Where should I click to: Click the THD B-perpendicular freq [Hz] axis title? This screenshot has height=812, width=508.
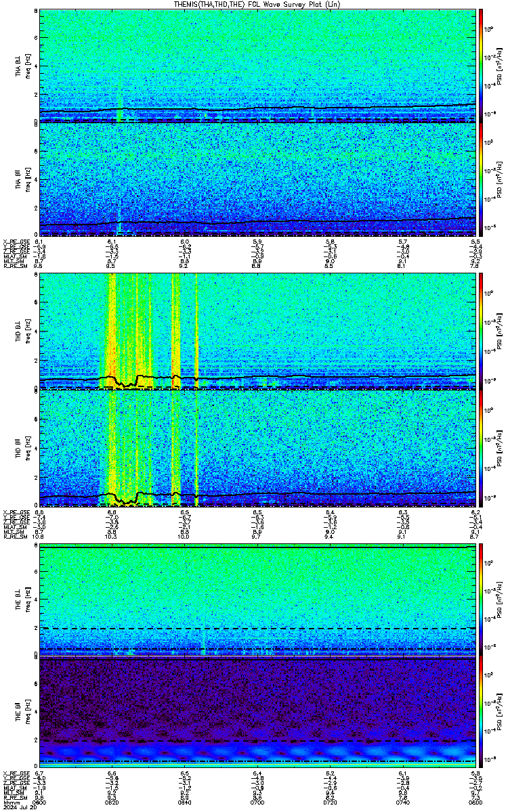pyautogui.click(x=28, y=331)
